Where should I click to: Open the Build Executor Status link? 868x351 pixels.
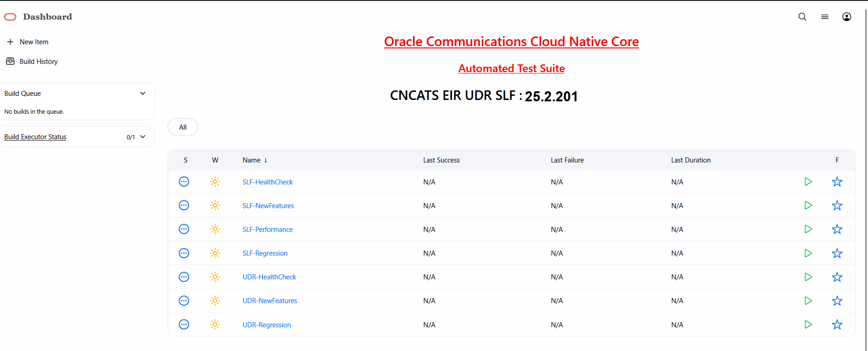click(x=35, y=137)
